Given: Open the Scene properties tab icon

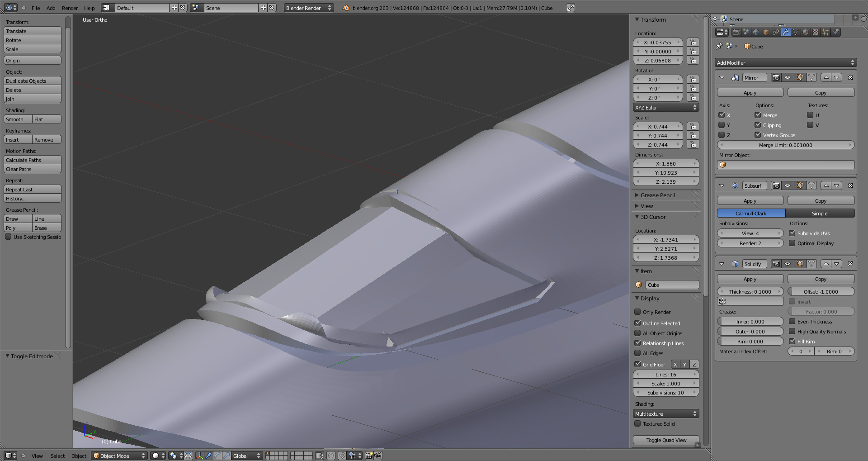Looking at the screenshot, I should tap(746, 32).
